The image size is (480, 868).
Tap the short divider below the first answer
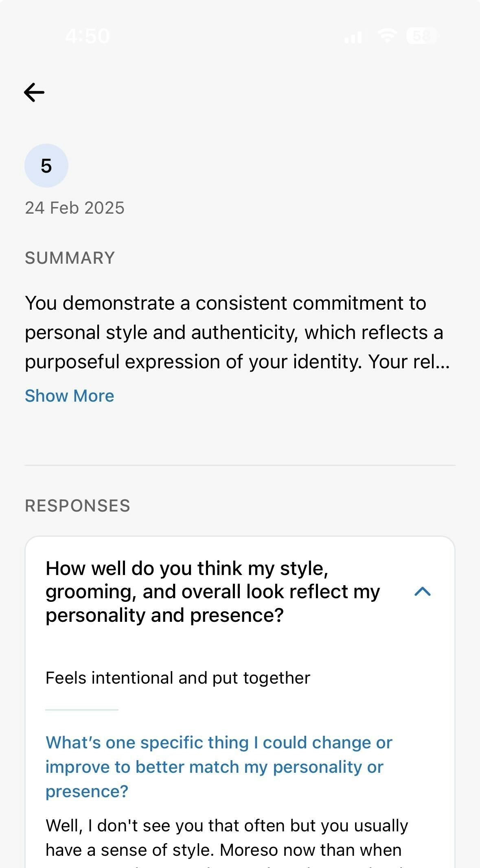[82, 710]
